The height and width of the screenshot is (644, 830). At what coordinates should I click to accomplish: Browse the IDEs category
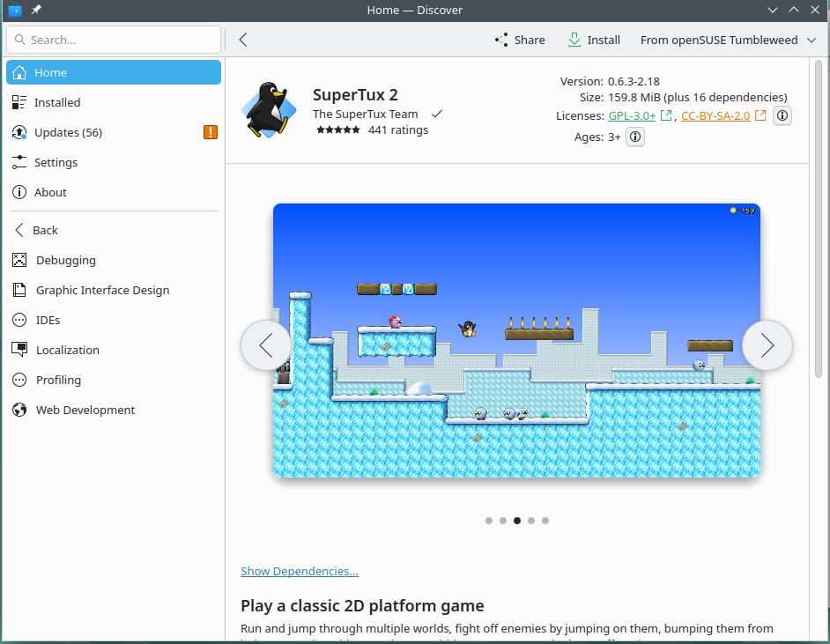point(114,320)
